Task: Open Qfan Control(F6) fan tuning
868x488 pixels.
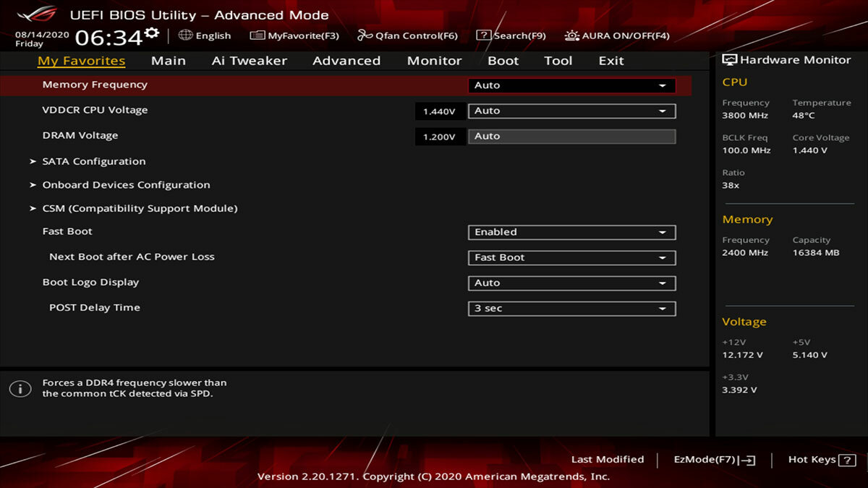Action: click(x=407, y=35)
